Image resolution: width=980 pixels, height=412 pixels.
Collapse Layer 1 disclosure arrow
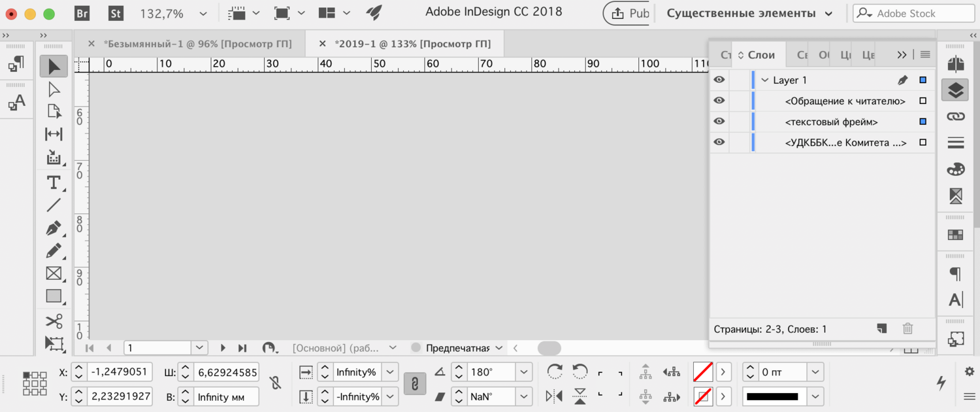point(765,80)
